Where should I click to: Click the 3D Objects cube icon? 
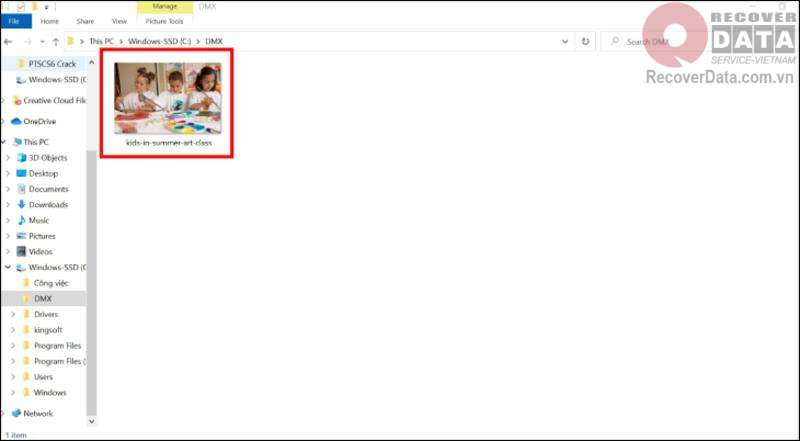point(21,158)
